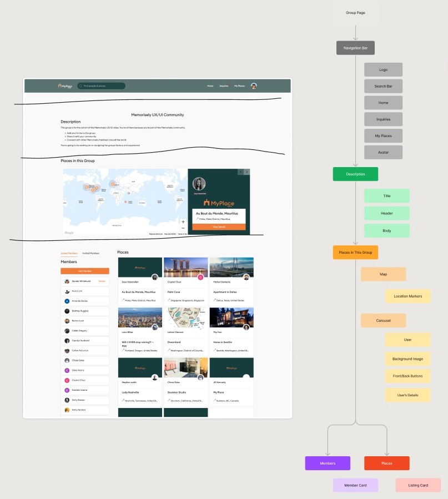Select the light green Header diagram node

click(x=387, y=213)
